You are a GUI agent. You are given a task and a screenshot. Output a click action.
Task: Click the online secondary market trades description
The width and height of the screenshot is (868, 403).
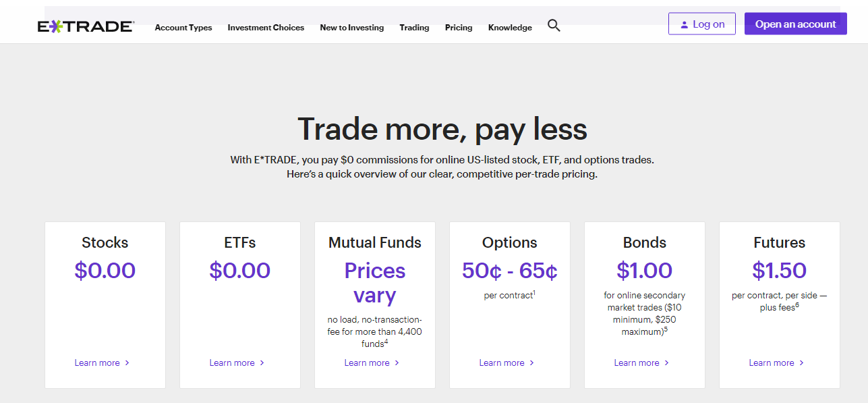tap(645, 313)
